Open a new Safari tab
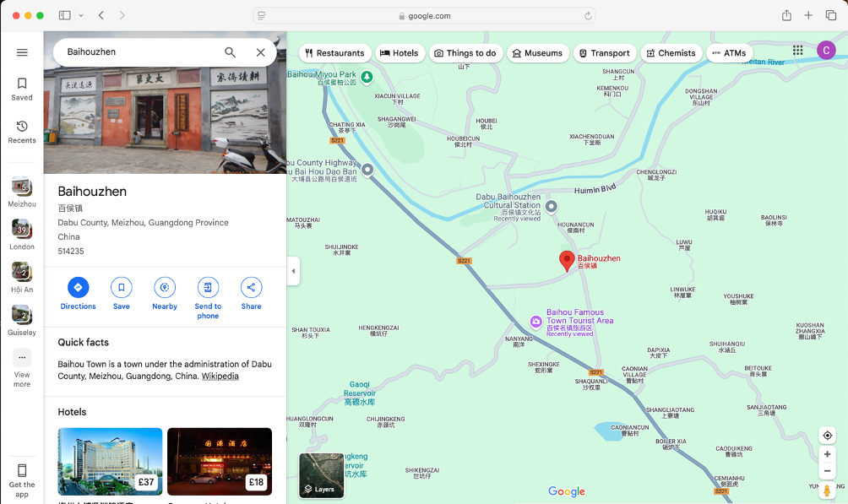Screen dimensions: 848x504 click(808, 16)
